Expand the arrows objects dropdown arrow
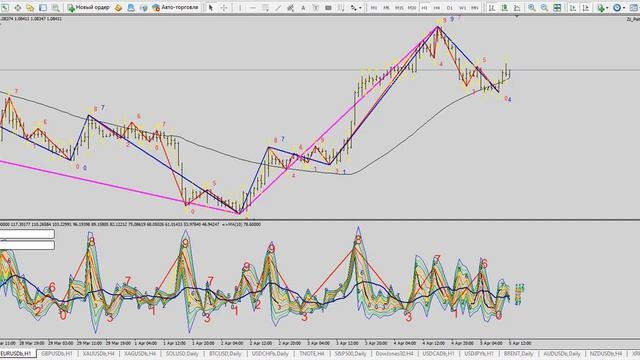The image size is (640, 360). click(360, 8)
